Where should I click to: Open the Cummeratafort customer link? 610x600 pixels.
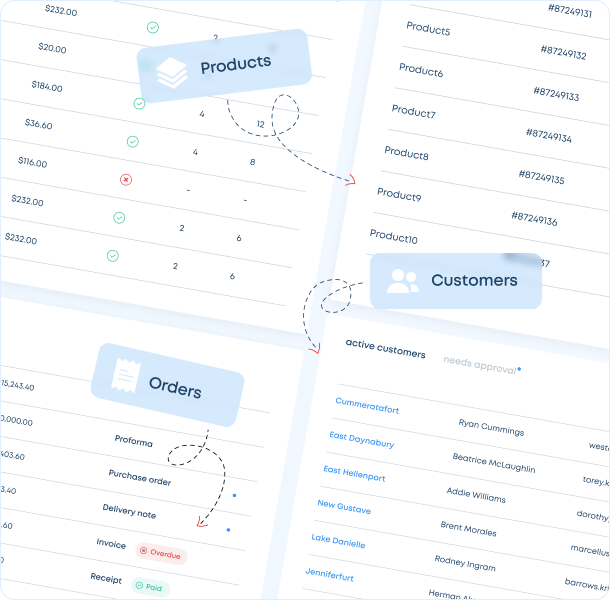[x=367, y=405]
